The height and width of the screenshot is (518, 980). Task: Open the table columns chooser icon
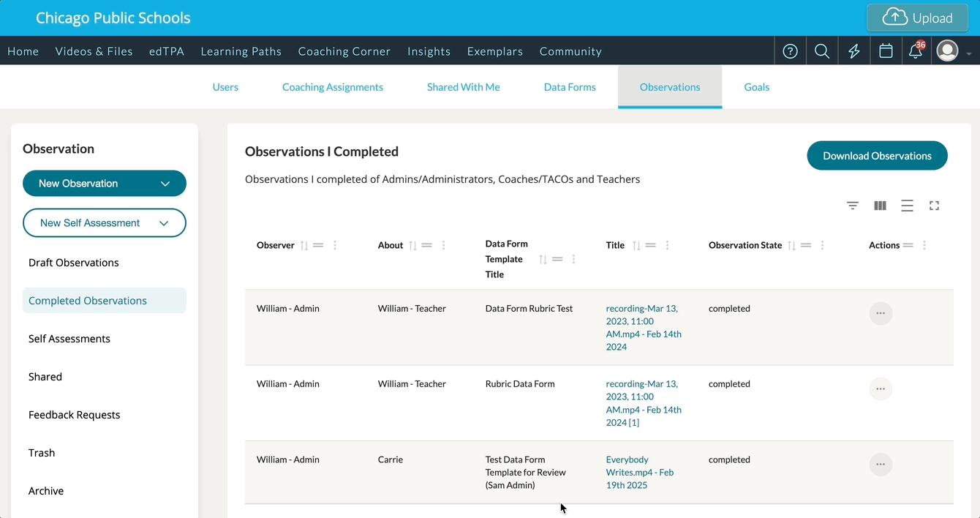coord(880,206)
